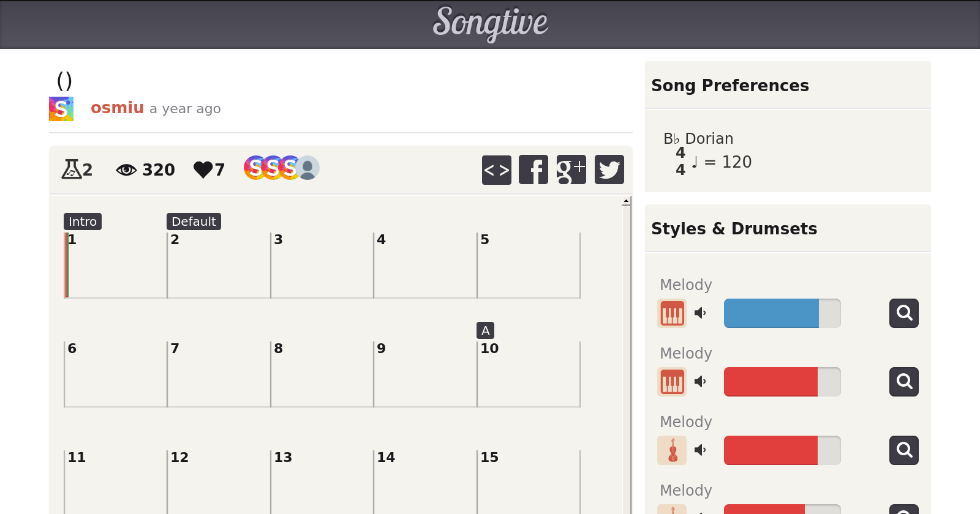Mute the second Melody track speaker
Image resolution: width=980 pixels, height=514 pixels.
(700, 382)
